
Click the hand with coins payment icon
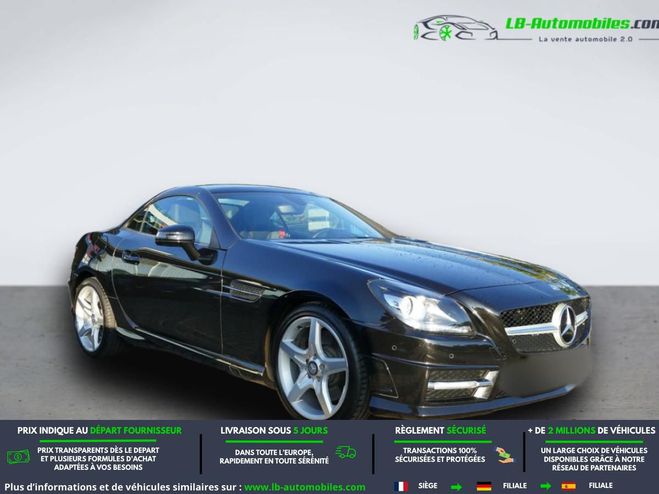click(x=504, y=455)
